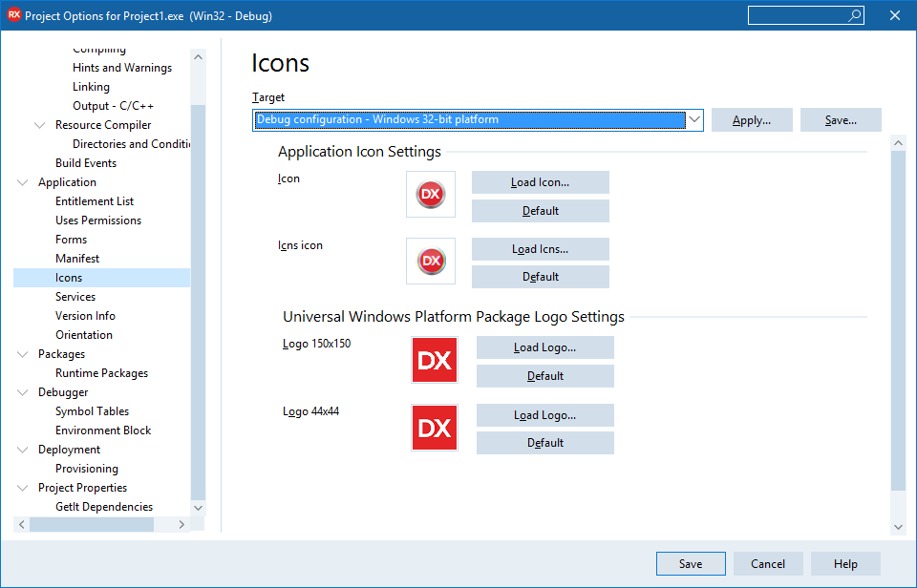
Task: Open the Target configuration dropdown
Action: pos(694,119)
